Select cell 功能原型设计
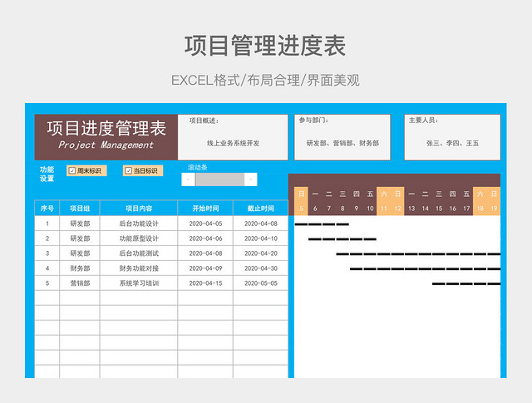Image resolution: width=532 pixels, height=403 pixels. 139,238
